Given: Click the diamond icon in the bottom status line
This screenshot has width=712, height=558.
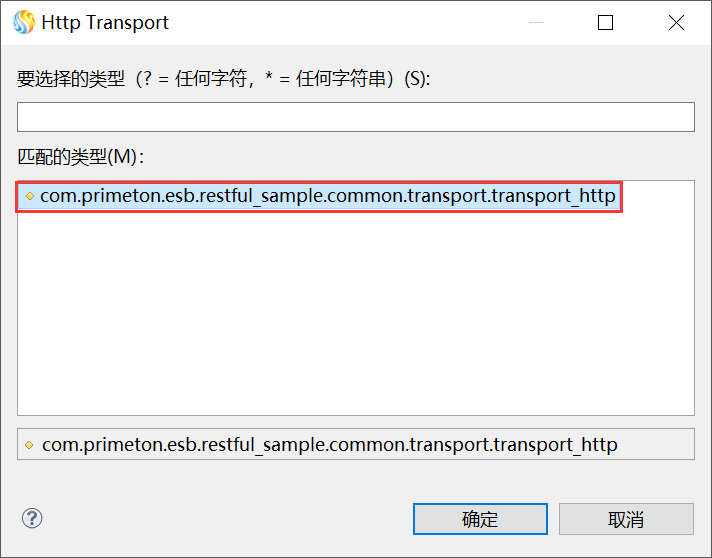Looking at the screenshot, I should 29,445.
